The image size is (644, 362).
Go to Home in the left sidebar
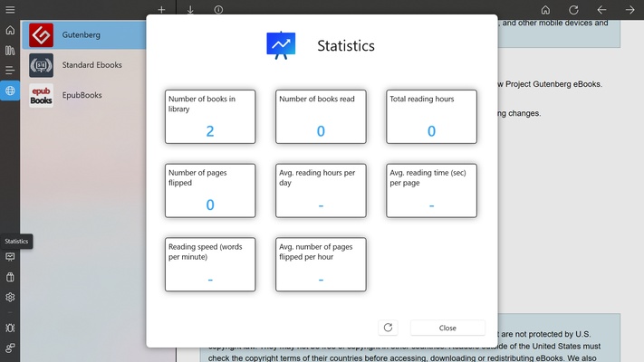tap(10, 30)
